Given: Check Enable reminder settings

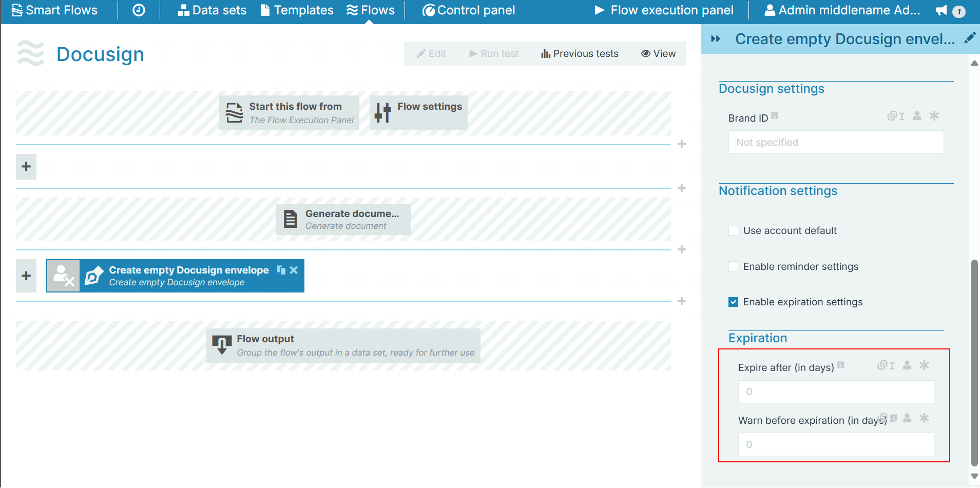Looking at the screenshot, I should click(734, 266).
